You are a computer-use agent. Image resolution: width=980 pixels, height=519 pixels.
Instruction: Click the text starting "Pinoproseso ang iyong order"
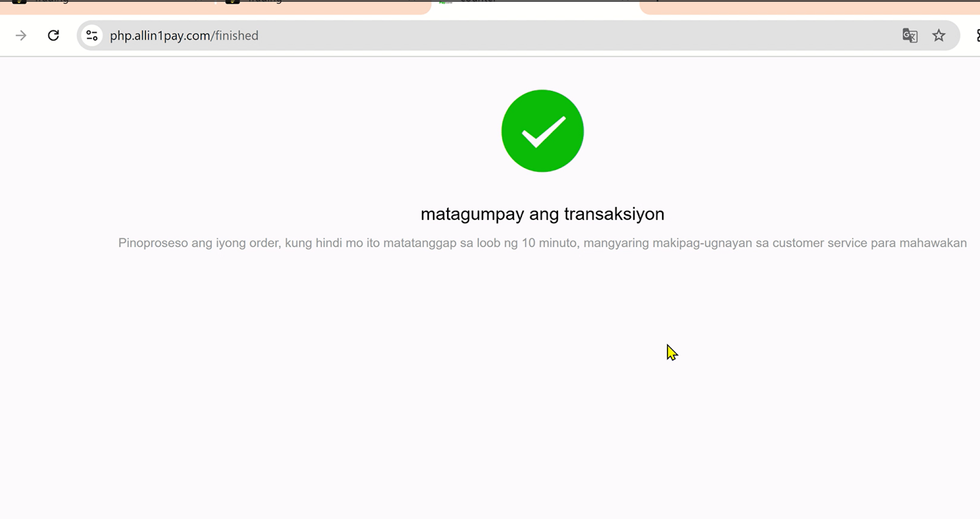(x=543, y=243)
